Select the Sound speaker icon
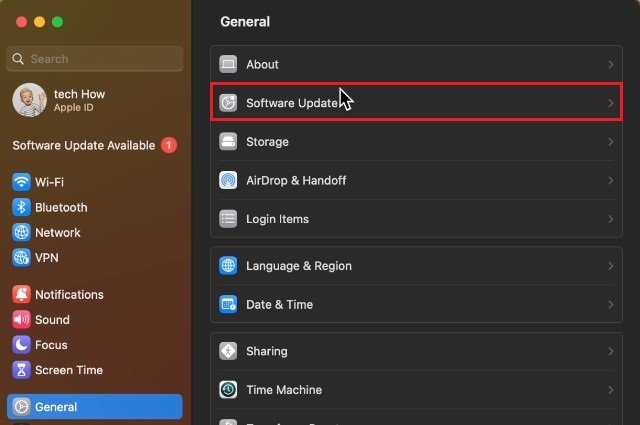 pyautogui.click(x=21, y=320)
